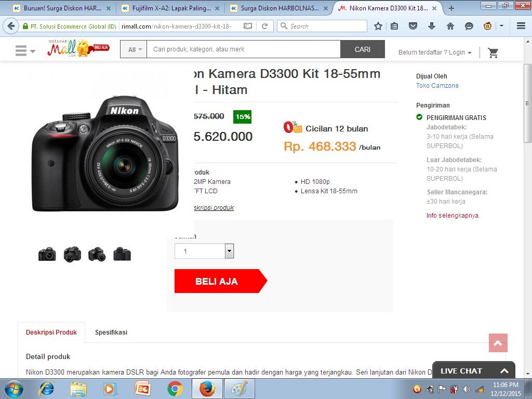532x399 pixels.
Task: Select the Deskripsi Produk tab
Action: pyautogui.click(x=51, y=332)
